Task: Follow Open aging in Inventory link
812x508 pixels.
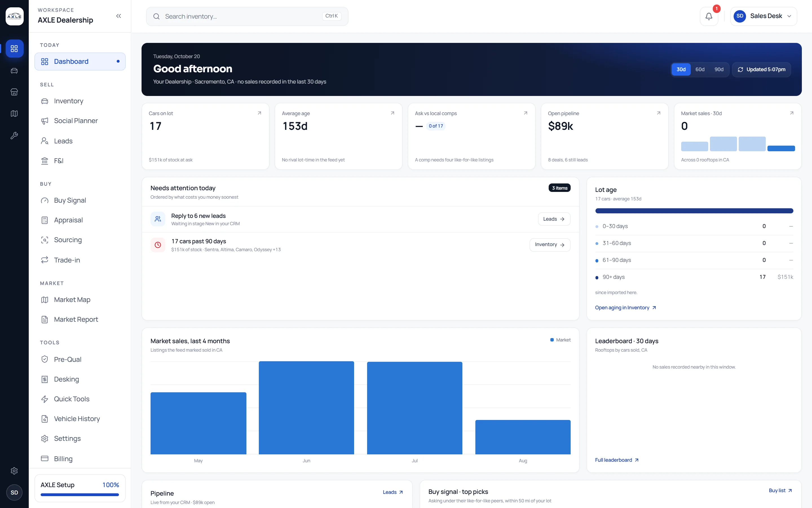Action: [625, 308]
